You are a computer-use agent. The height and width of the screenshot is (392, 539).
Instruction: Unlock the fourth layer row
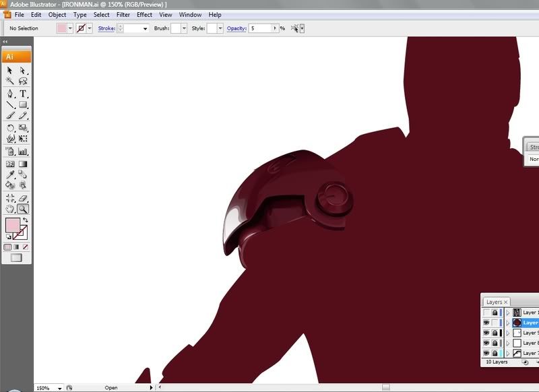(495, 343)
